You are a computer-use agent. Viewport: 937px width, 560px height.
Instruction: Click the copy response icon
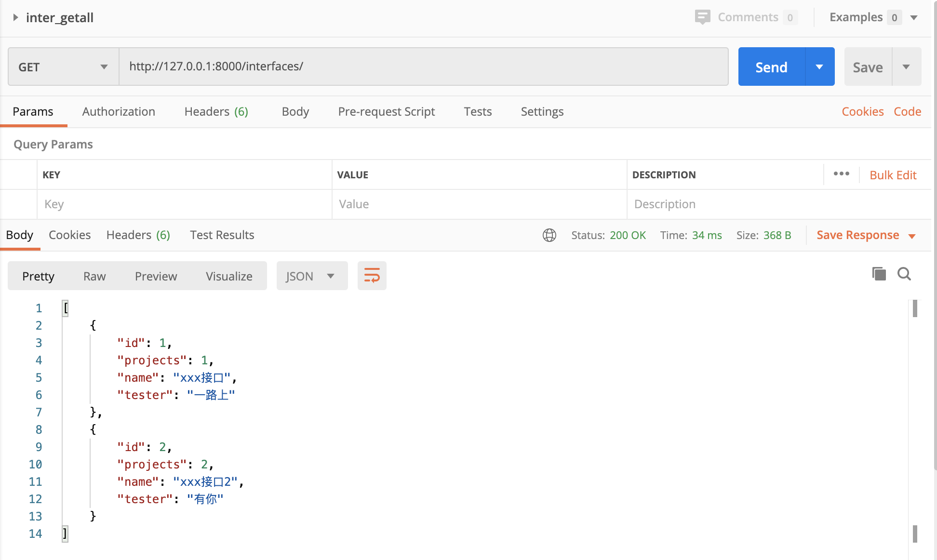879,274
